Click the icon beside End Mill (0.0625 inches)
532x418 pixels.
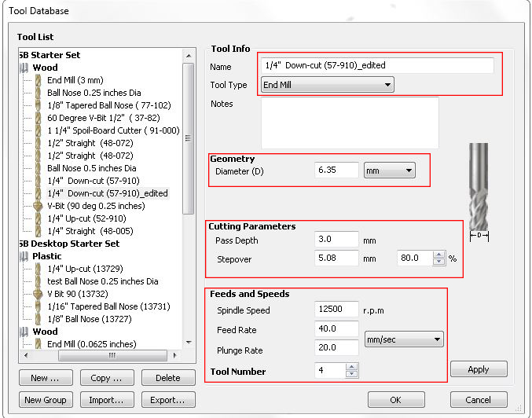[39, 344]
